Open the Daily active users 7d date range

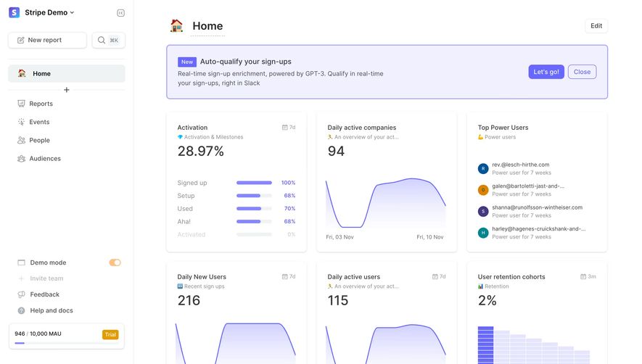pos(439,277)
